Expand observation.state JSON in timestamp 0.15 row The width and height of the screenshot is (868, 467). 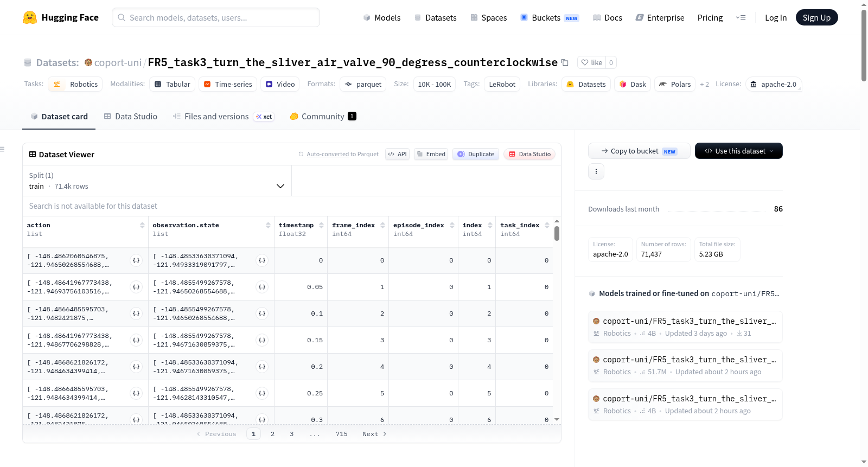262,340
